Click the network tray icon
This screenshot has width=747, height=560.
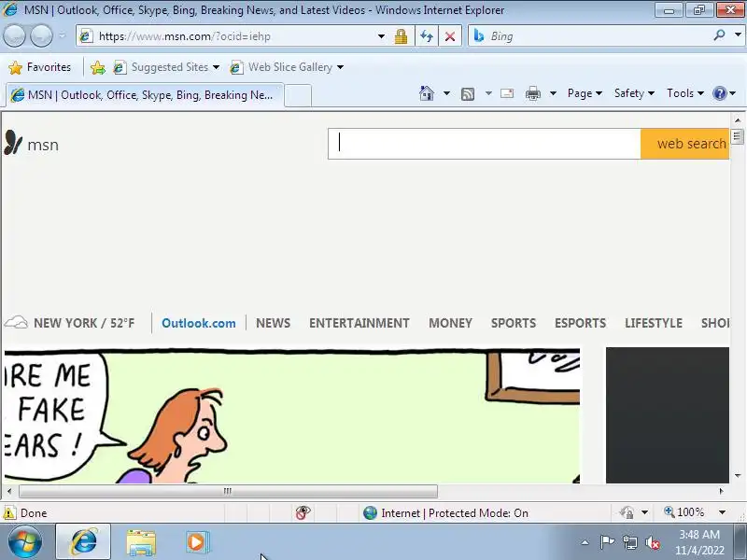629,542
